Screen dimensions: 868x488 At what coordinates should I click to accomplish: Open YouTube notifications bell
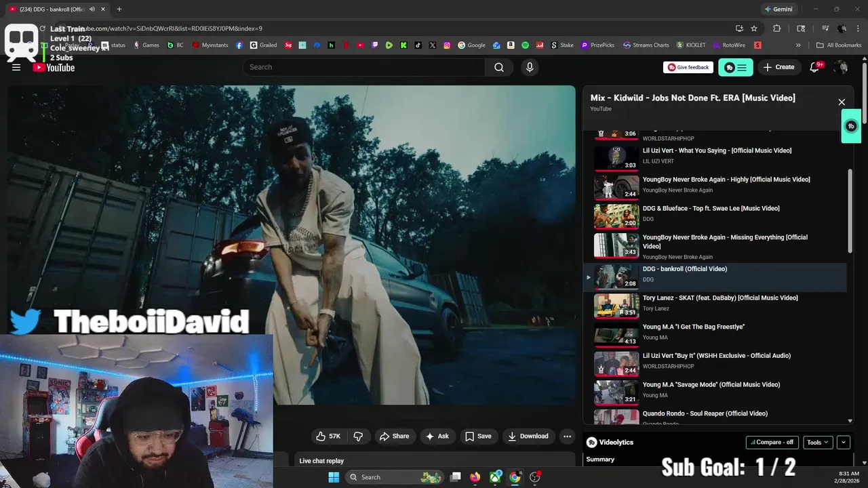coord(816,67)
